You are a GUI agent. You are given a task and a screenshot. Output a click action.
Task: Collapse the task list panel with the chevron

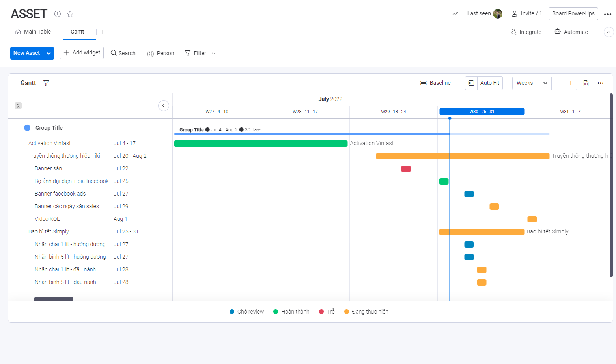click(x=164, y=106)
